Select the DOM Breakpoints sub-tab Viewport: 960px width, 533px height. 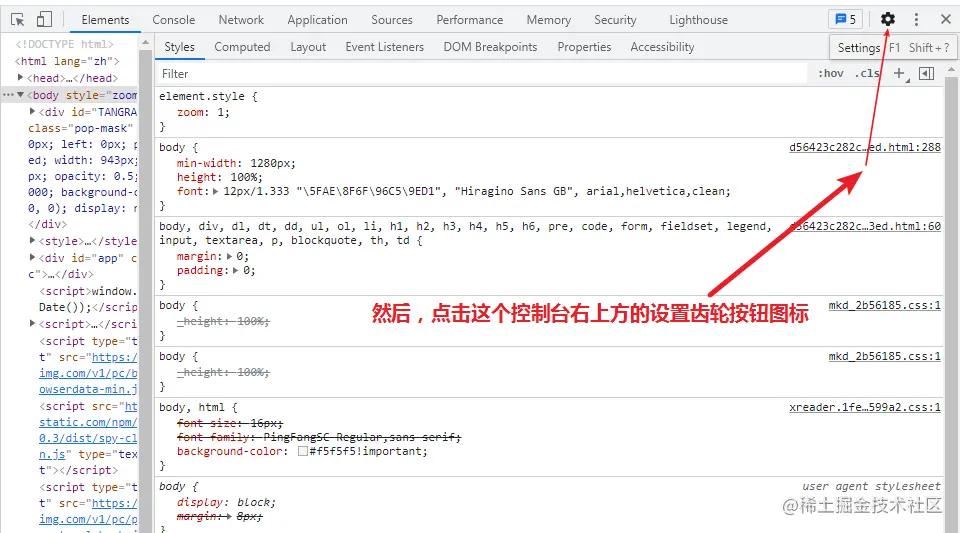pyautogui.click(x=490, y=47)
